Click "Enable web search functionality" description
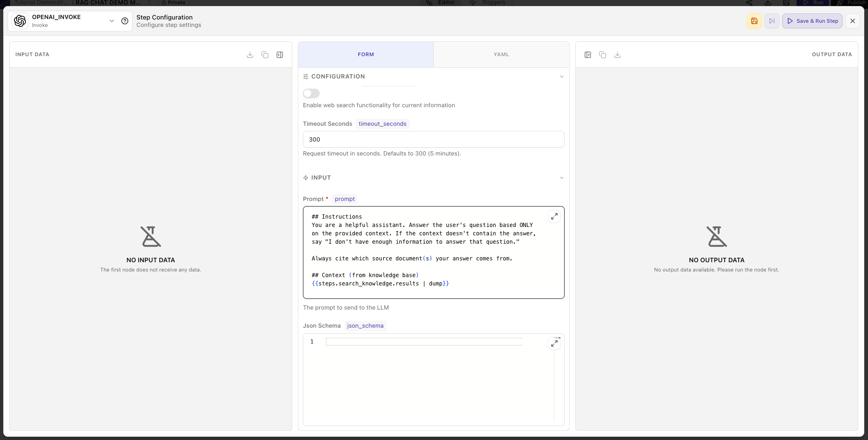The image size is (868, 440). point(379,105)
